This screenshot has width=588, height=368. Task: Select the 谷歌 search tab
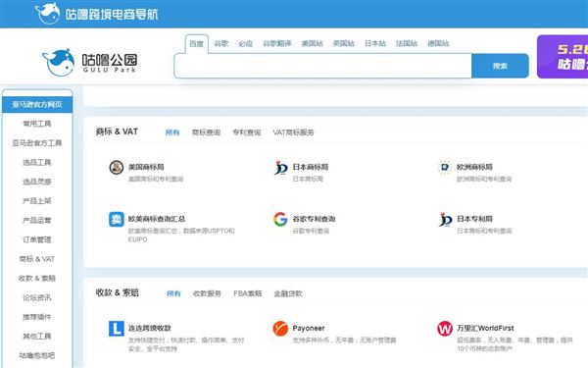pos(221,43)
